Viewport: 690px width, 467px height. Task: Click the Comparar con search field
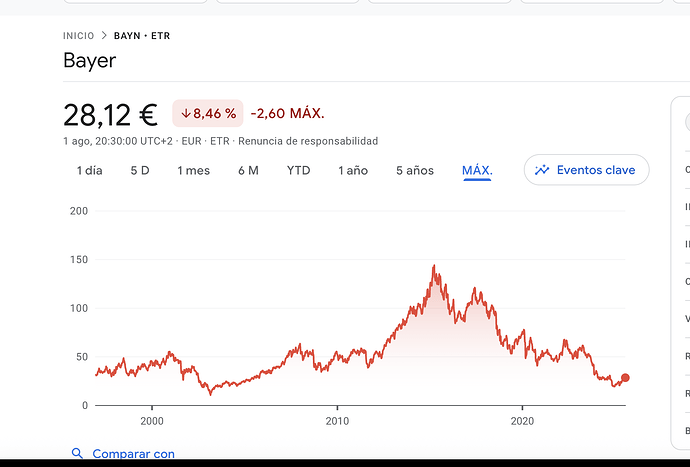[x=123, y=453]
